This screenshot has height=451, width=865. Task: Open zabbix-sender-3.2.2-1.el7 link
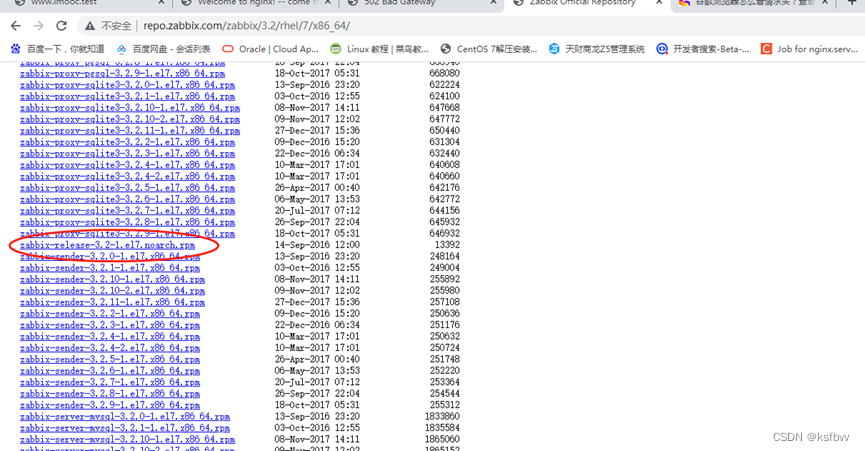coord(110,314)
